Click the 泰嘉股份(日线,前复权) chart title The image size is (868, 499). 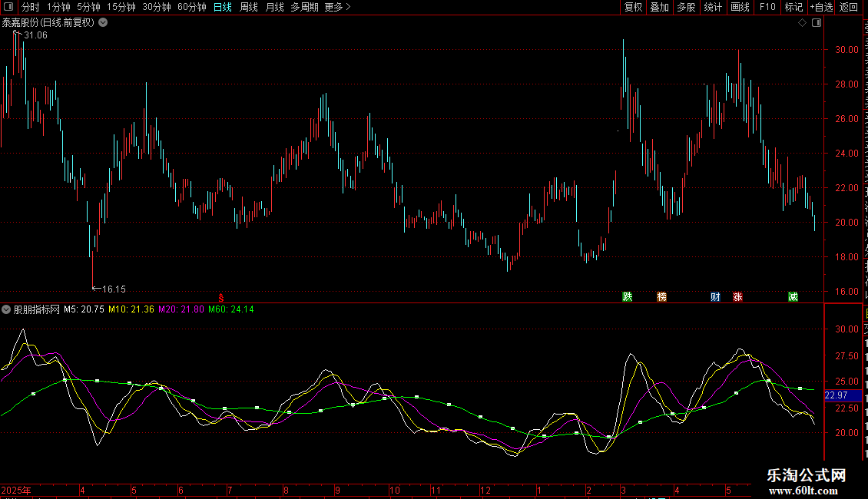click(x=48, y=23)
